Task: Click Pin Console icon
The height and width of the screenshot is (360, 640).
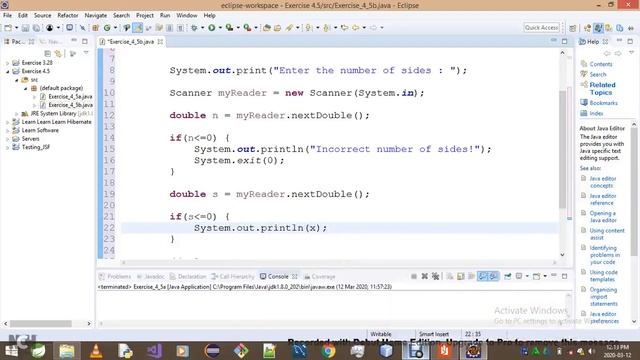Action: click(507, 276)
